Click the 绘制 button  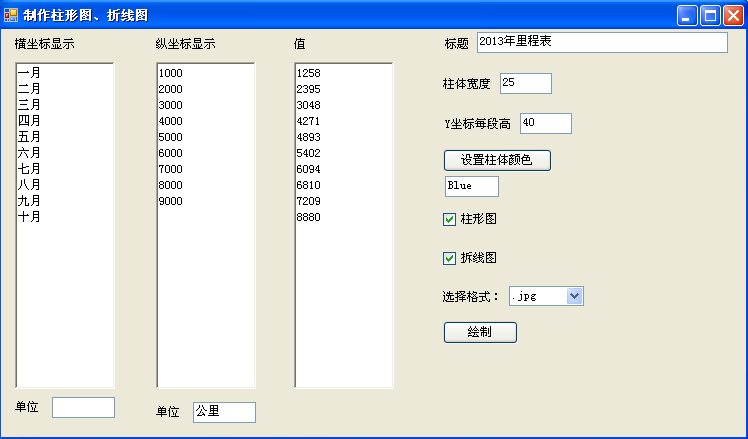480,332
